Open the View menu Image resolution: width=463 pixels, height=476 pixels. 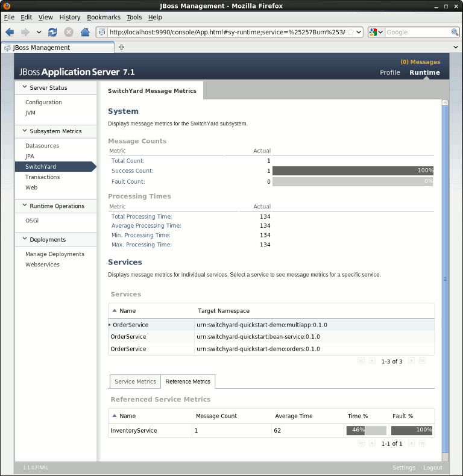click(x=46, y=17)
